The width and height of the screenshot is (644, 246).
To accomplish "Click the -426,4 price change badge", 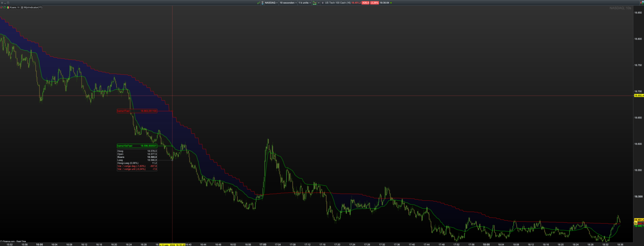I will pos(365,3).
